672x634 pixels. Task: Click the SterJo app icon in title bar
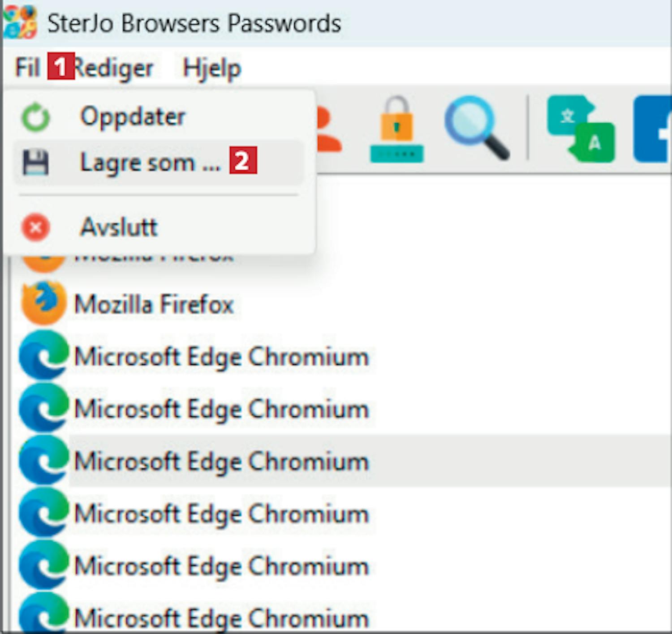(x=20, y=22)
